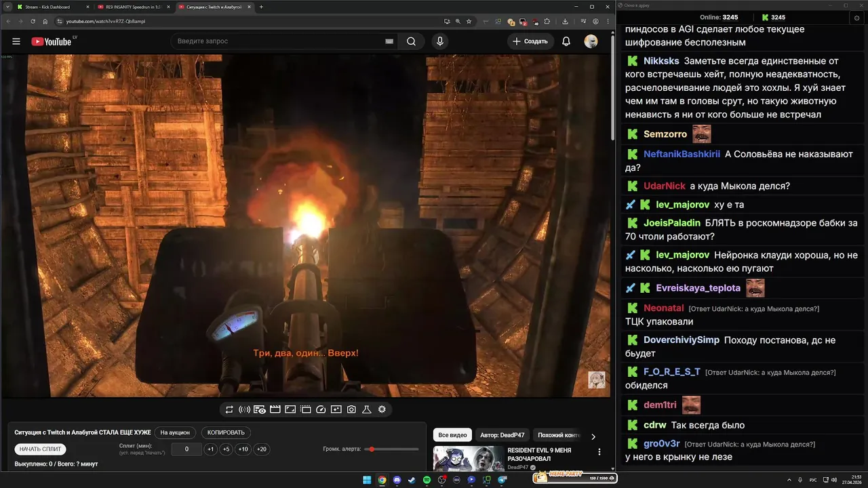The height and width of the screenshot is (488, 868).
Task: Open three-dot menu for RESIDENT EVIL 9 video
Action: coord(599,451)
